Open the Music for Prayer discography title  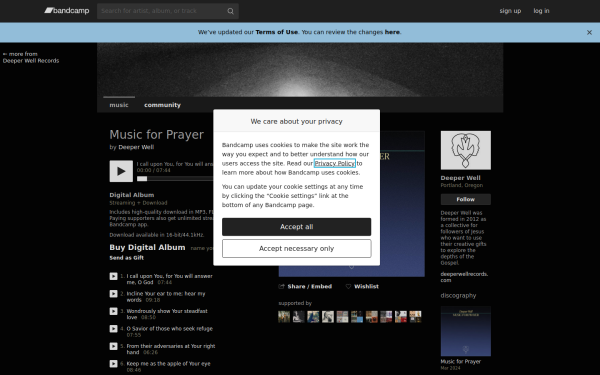click(460, 362)
